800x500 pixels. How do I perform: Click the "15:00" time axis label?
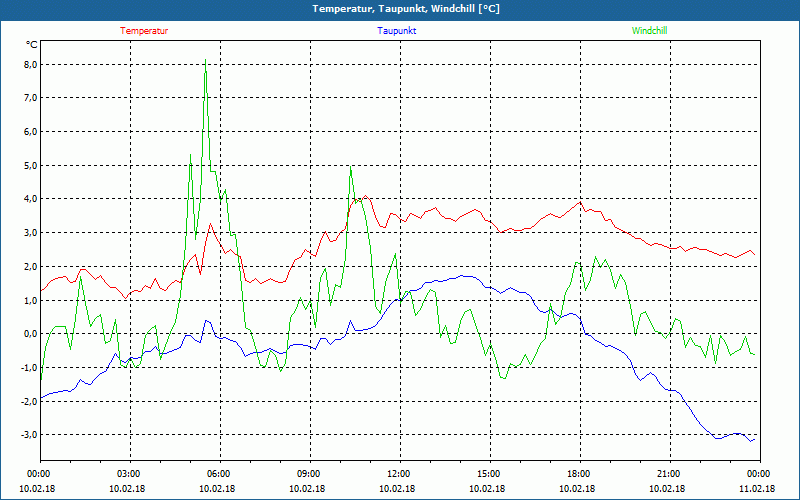click(490, 474)
